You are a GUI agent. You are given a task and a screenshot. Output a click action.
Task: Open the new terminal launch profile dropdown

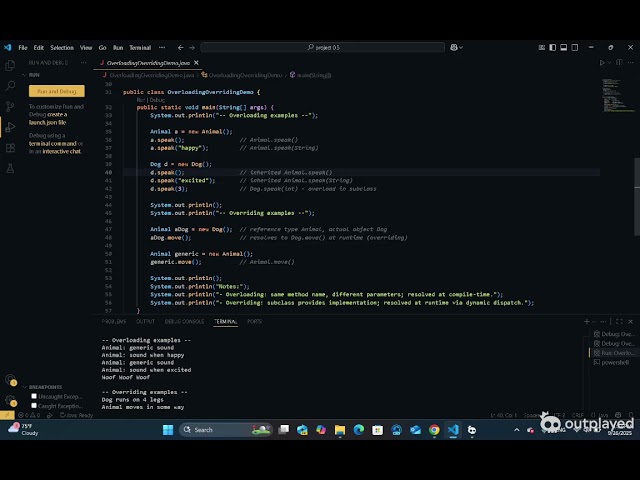click(594, 322)
